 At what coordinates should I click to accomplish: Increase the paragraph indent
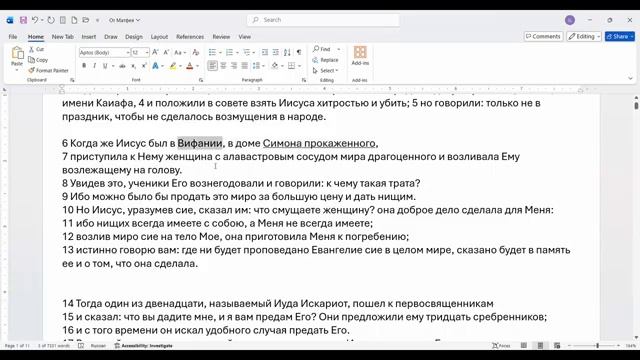(276, 52)
